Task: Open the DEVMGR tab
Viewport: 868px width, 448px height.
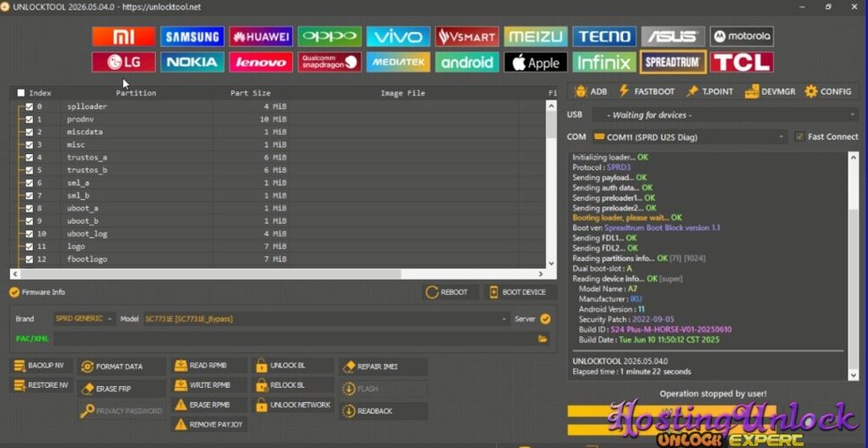Action: pyautogui.click(x=770, y=91)
